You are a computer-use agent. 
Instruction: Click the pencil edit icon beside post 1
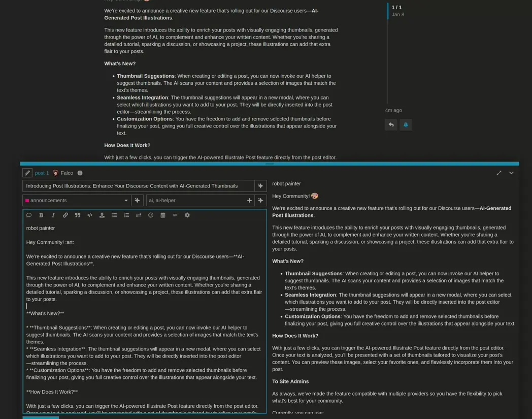tap(27, 173)
